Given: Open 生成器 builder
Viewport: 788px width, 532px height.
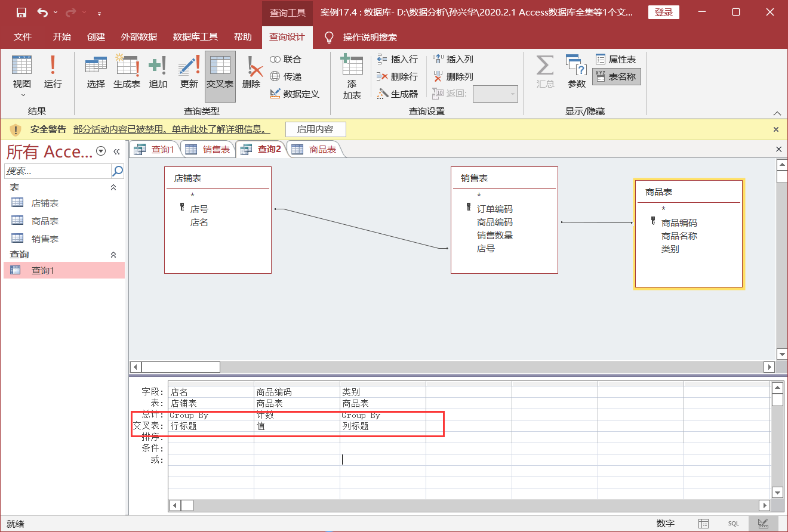Looking at the screenshot, I should (398, 94).
